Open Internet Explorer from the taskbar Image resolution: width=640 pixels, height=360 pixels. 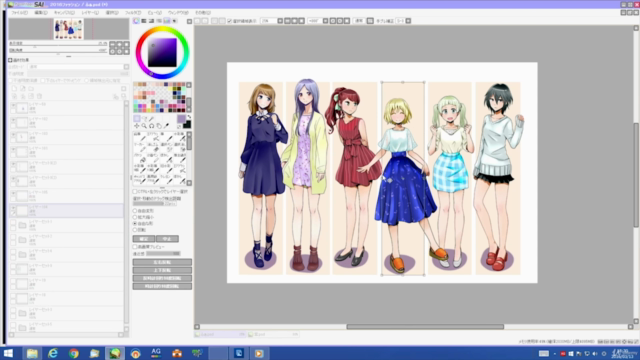pos(53,353)
